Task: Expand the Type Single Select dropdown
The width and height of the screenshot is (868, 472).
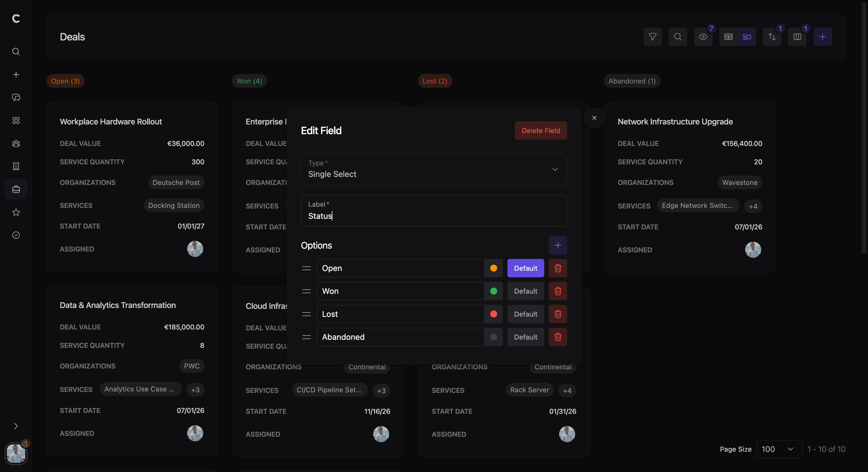Action: (x=433, y=169)
